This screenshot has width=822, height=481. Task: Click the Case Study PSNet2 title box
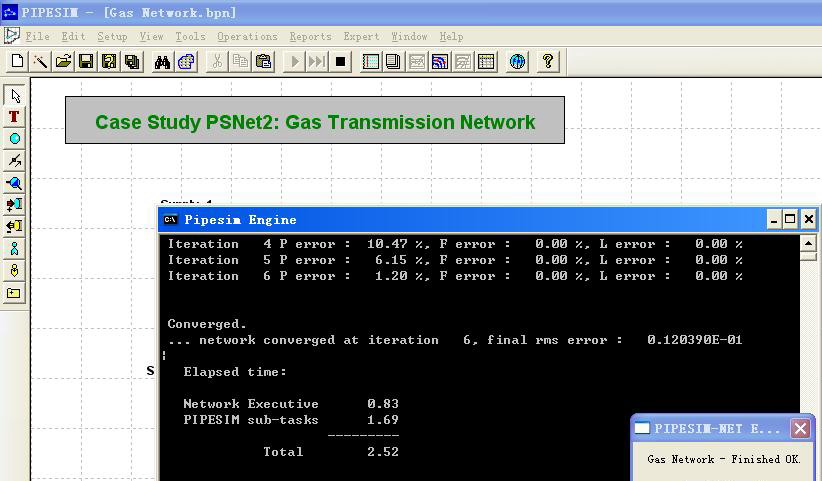[x=315, y=120]
